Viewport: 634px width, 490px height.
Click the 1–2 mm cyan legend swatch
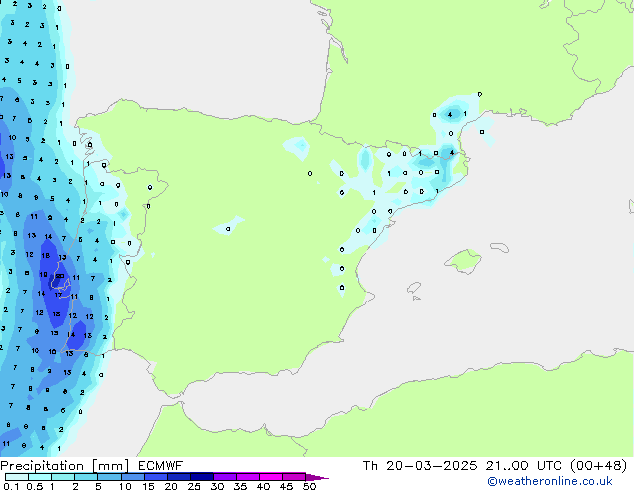tap(63, 476)
